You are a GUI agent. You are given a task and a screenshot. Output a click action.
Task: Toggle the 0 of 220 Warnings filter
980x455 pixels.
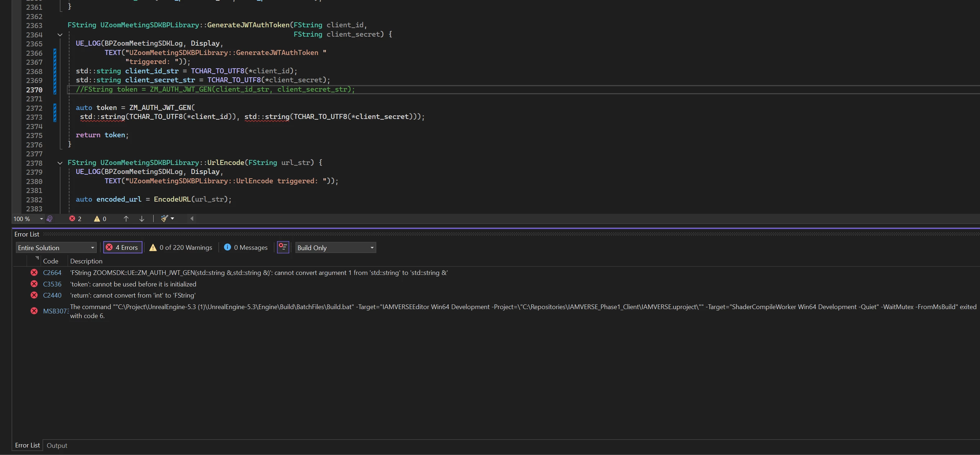click(181, 248)
